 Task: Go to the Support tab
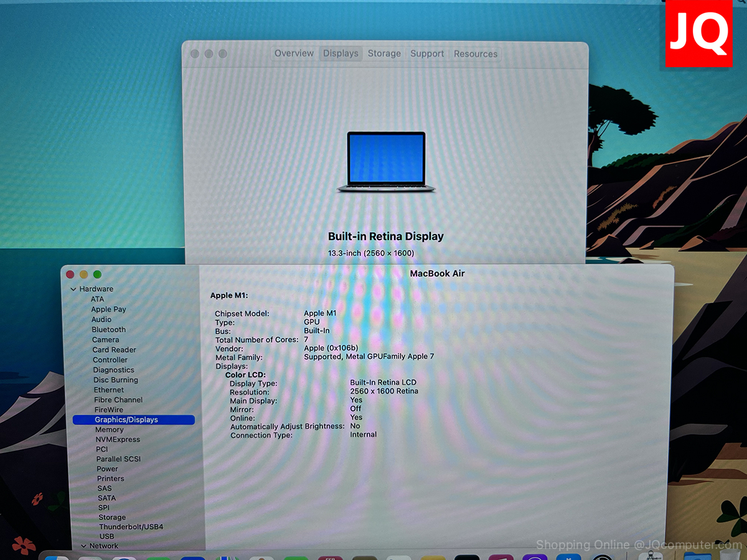(427, 54)
